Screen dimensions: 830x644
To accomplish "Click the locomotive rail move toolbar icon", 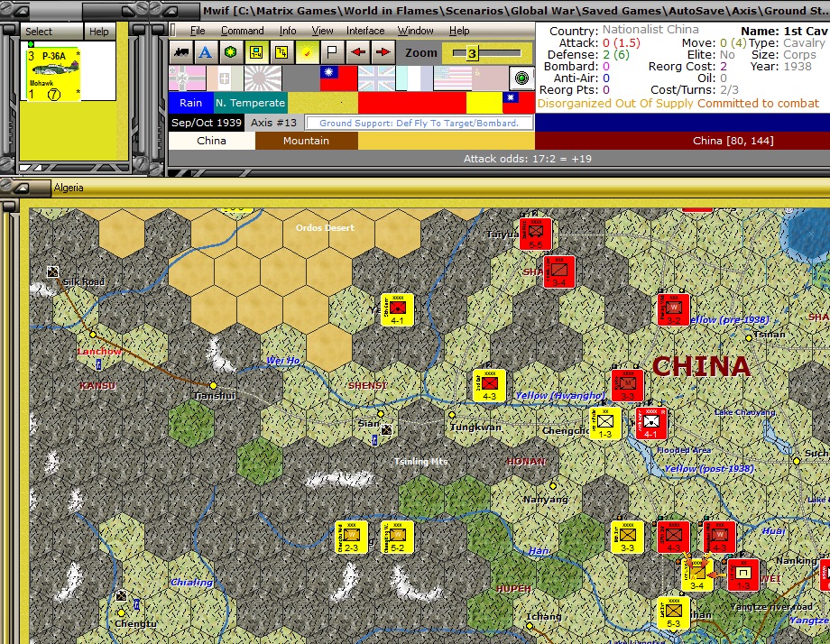I will click(x=181, y=51).
